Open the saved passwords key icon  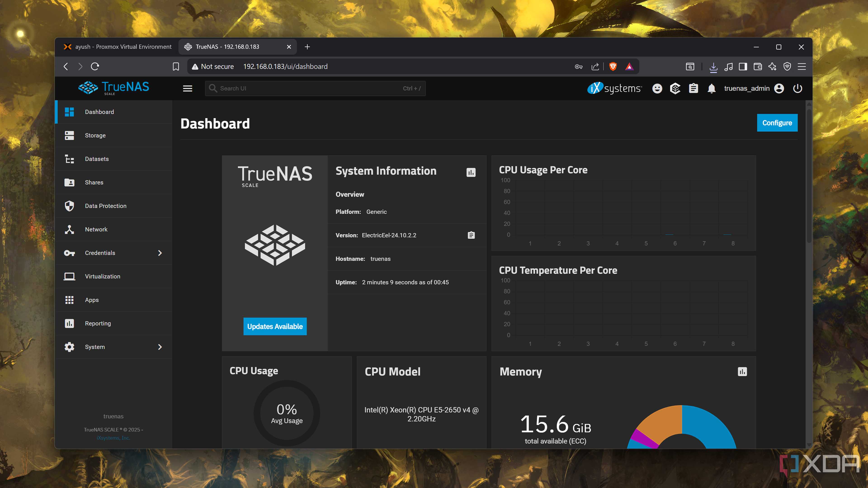[579, 66]
